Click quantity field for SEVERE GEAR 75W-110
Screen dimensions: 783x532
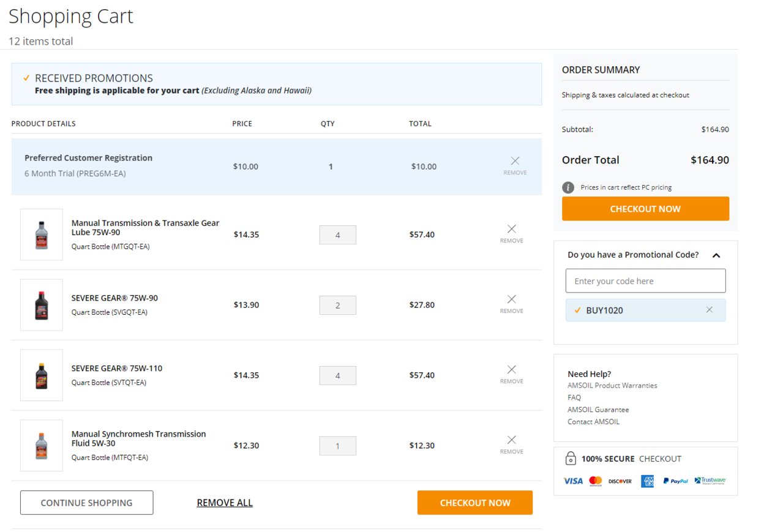pos(338,375)
